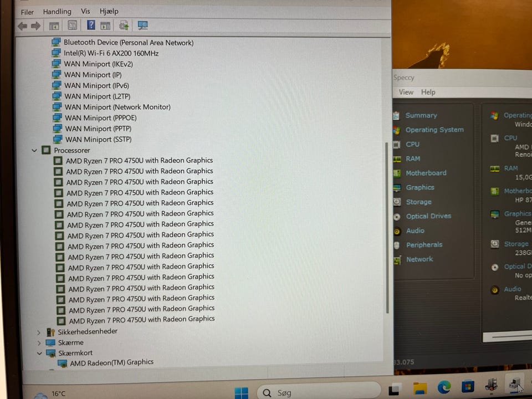Viewport: 532px width, 399px height.
Task: Select CPU in Speccy sidebar
Action: tap(412, 144)
